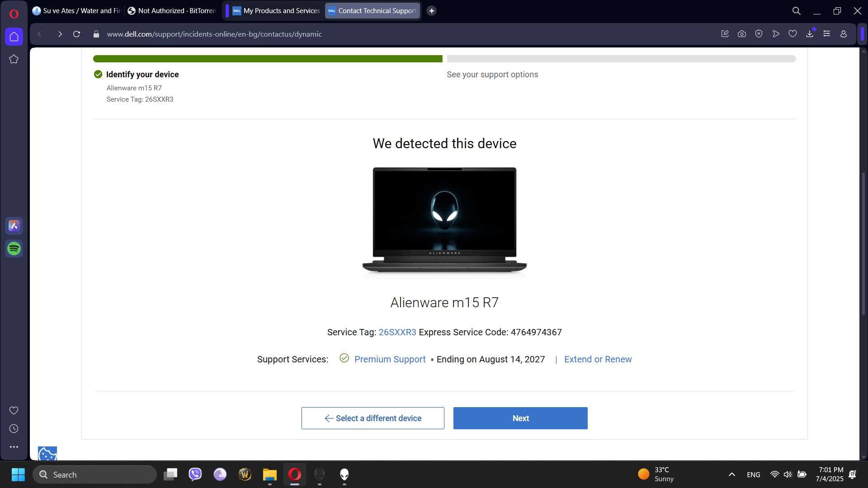The height and width of the screenshot is (488, 868).
Task: Open the Premium Support link
Action: click(390, 359)
